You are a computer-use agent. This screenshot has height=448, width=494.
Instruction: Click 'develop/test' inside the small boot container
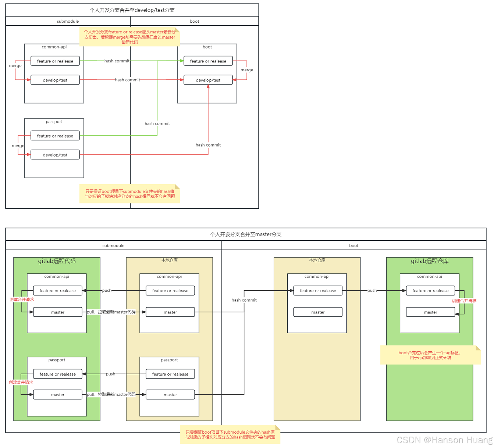208,80
